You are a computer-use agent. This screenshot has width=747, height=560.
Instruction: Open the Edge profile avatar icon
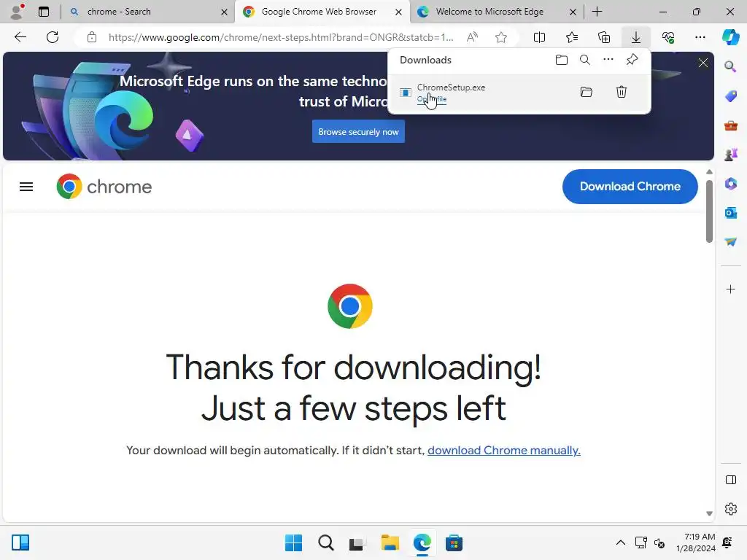18,12
